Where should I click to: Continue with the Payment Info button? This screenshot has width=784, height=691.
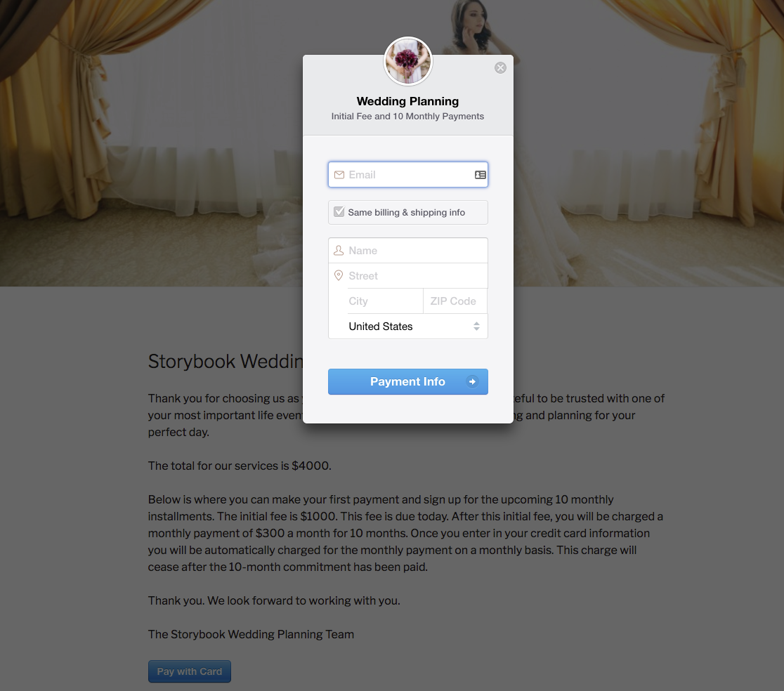(408, 382)
